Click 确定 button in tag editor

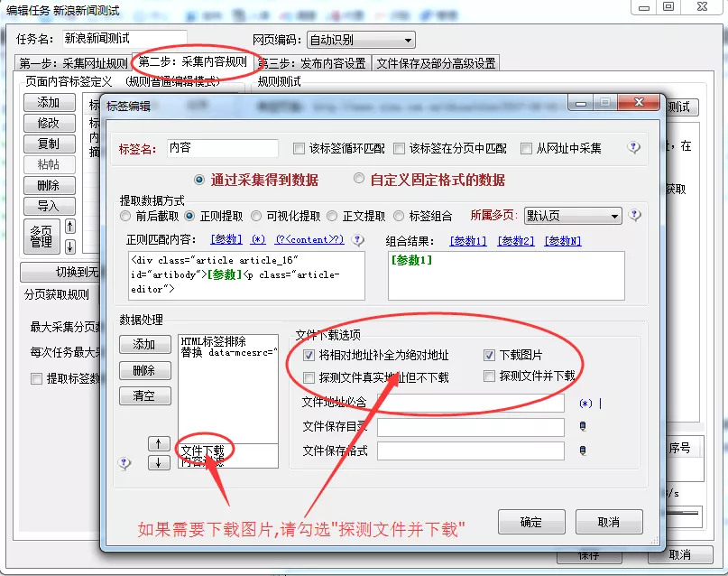[x=531, y=522]
